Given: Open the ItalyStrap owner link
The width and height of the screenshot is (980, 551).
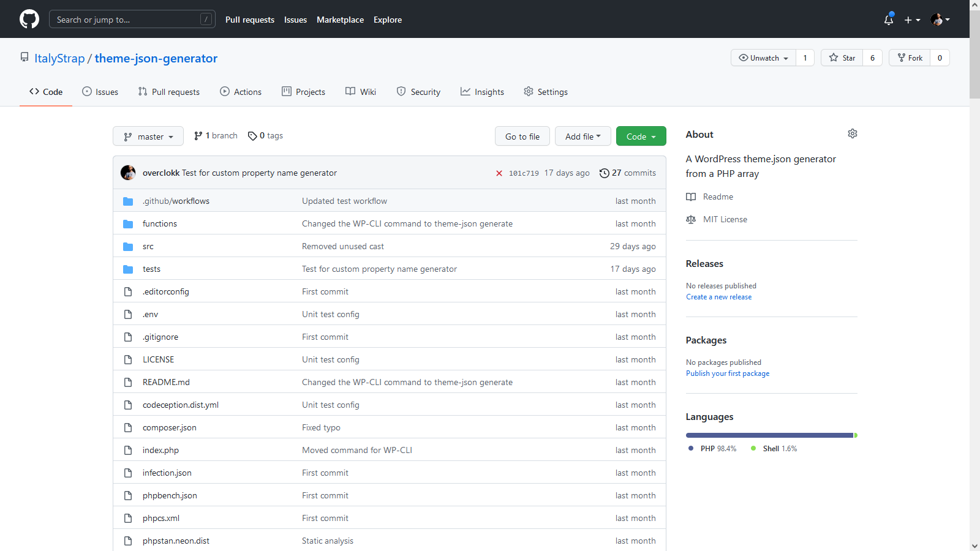Looking at the screenshot, I should (59, 58).
